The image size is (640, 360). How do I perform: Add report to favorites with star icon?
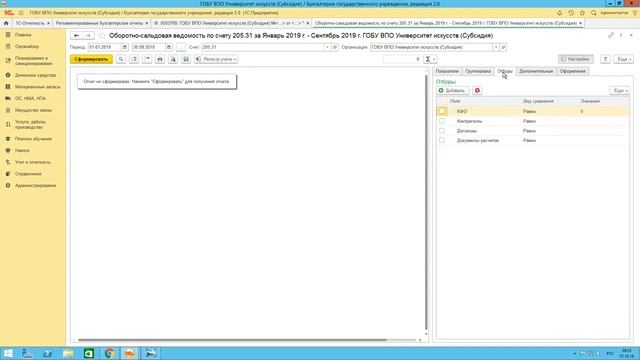(102, 36)
